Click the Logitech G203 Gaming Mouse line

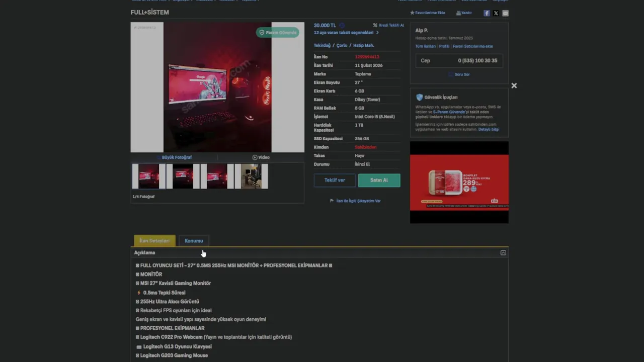tap(172, 355)
